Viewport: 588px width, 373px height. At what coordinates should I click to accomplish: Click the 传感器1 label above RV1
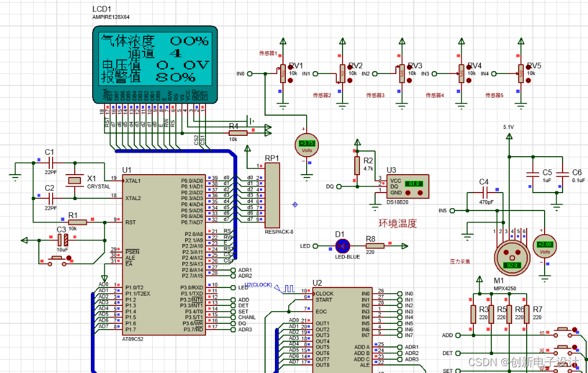268,53
